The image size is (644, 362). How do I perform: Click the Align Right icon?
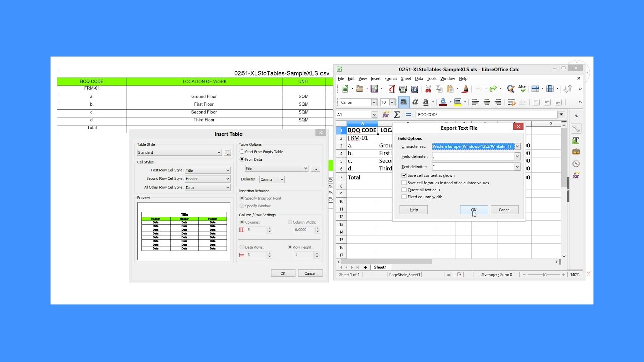pos(498,102)
